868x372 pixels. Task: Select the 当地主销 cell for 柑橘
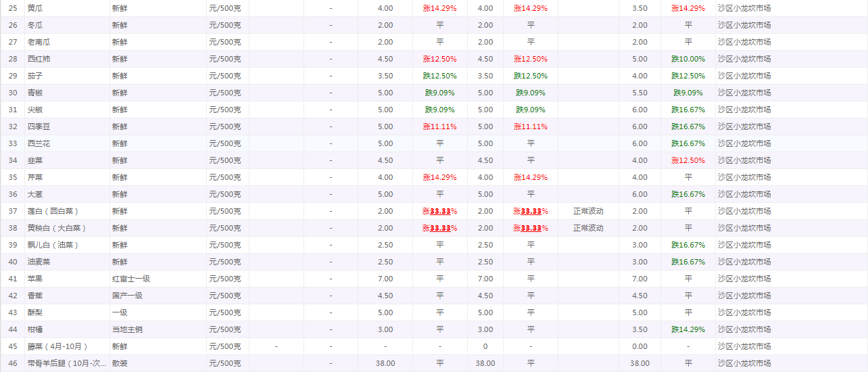(127, 329)
